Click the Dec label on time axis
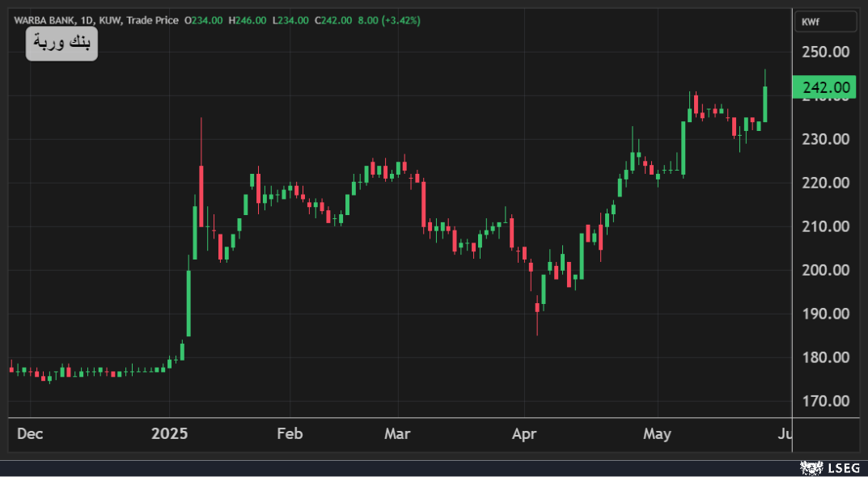Image resolution: width=868 pixels, height=477 pixels. coord(30,434)
